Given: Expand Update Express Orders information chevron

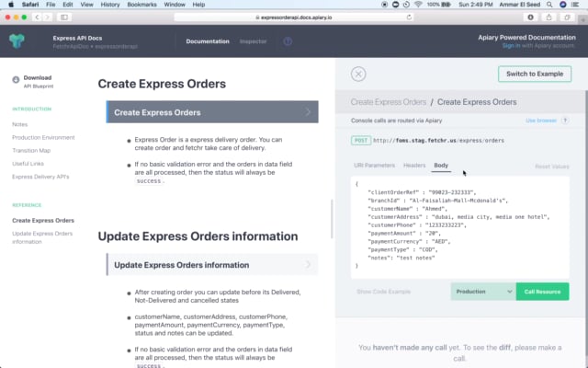Looking at the screenshot, I should pos(308,264).
